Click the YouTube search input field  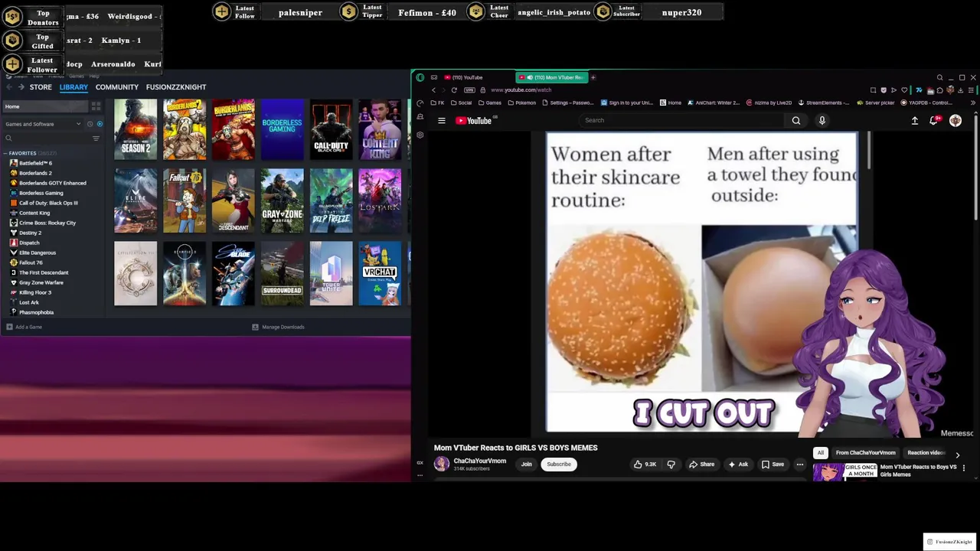click(x=681, y=120)
